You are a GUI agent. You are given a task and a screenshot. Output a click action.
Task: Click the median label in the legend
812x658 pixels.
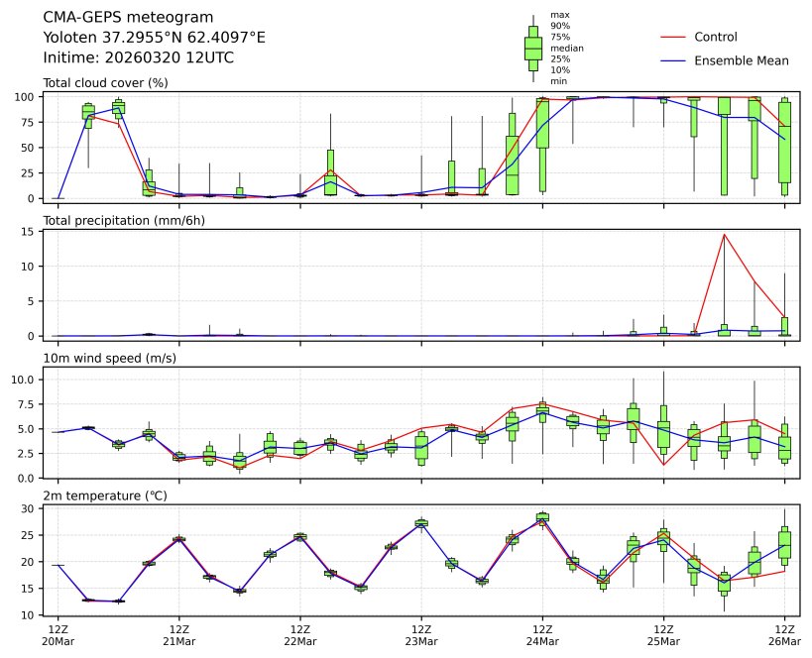click(567, 48)
